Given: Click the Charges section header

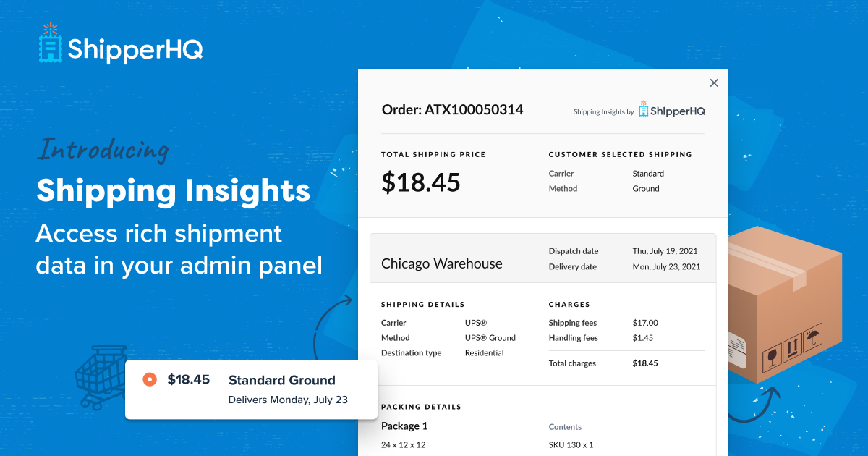Looking at the screenshot, I should tap(570, 305).
